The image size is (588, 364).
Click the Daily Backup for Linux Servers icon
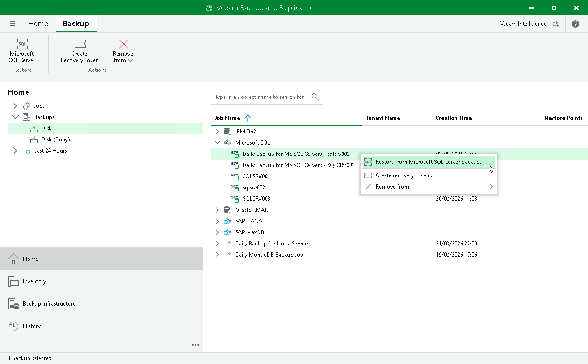(228, 244)
